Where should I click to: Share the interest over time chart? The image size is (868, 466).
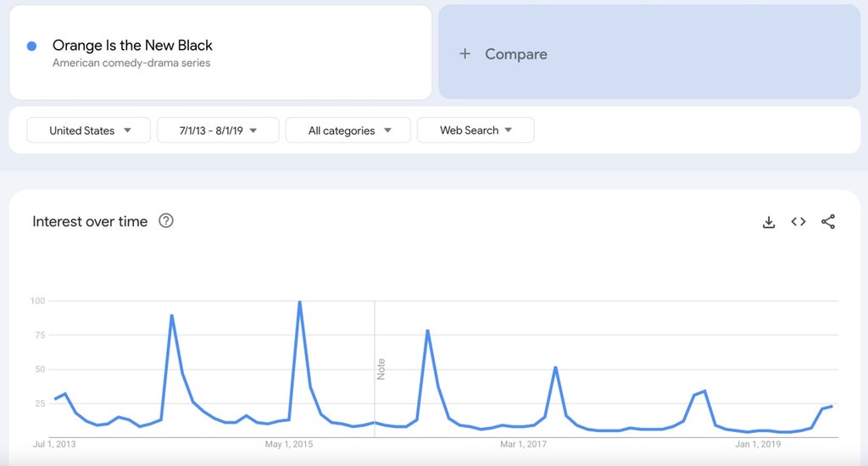coord(828,222)
